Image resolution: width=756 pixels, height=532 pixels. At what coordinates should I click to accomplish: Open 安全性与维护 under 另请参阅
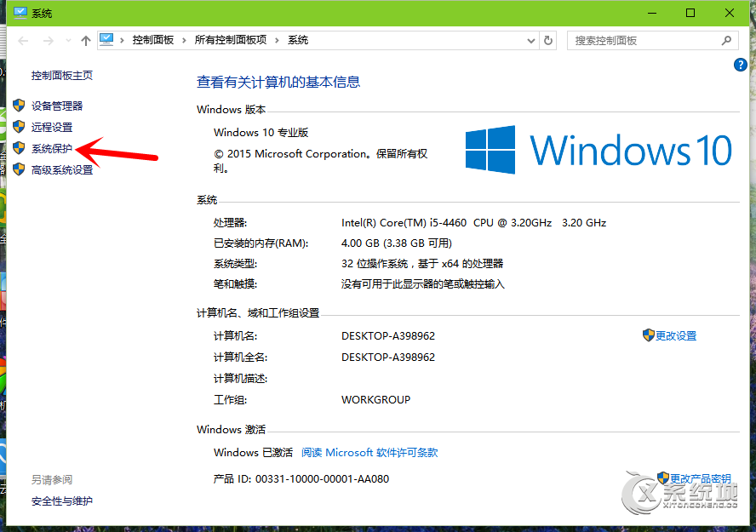[61, 501]
